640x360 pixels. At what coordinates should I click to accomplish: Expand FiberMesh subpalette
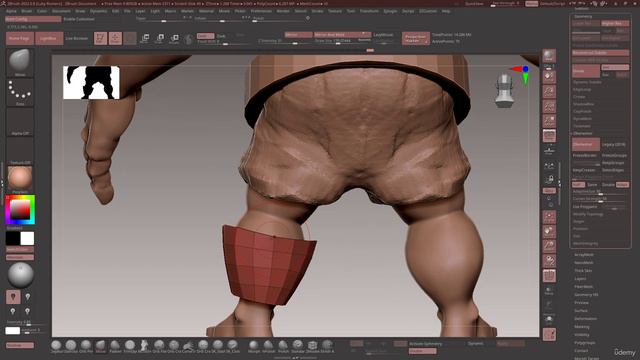pos(584,287)
